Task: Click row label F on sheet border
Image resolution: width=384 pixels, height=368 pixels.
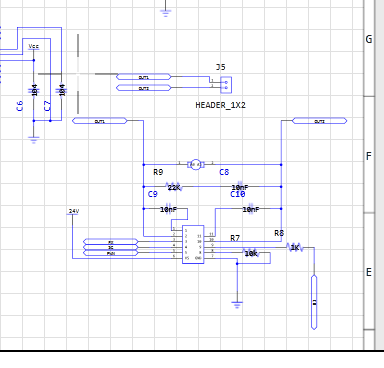Action: 369,156
